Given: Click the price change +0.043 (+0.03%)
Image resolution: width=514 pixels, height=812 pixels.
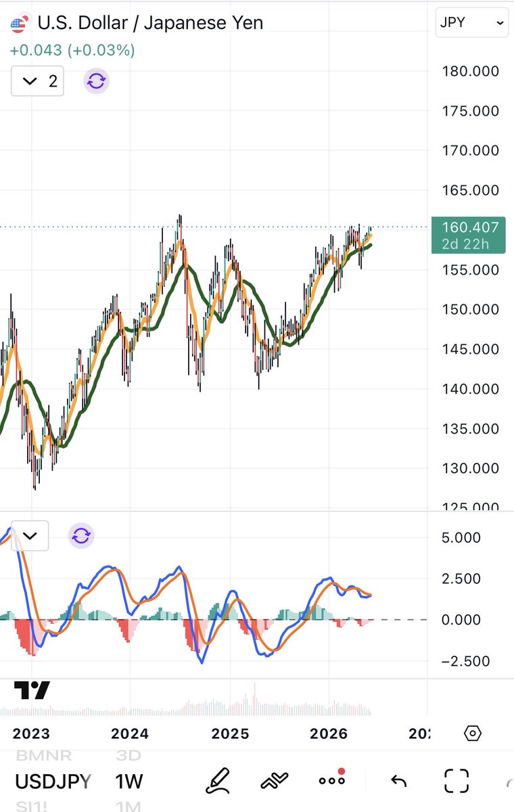Looking at the screenshot, I should click(x=72, y=50).
